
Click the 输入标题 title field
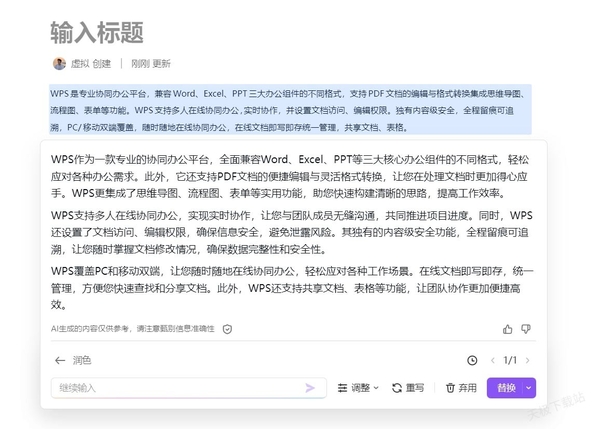click(x=98, y=33)
